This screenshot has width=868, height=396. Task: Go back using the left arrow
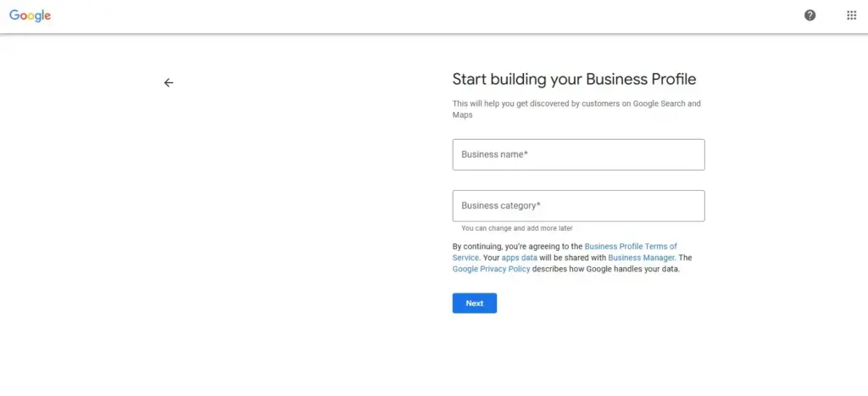tap(169, 82)
